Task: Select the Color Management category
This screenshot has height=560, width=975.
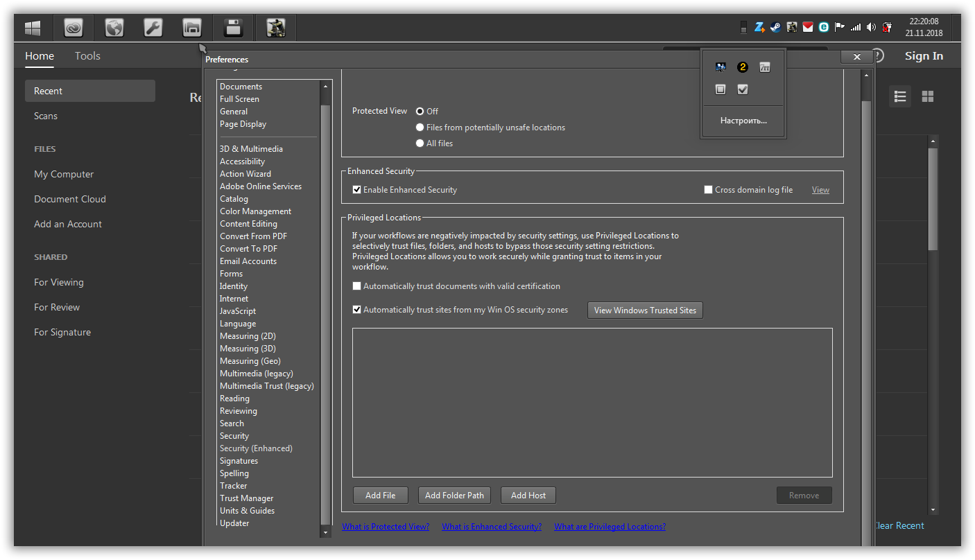Action: (255, 211)
